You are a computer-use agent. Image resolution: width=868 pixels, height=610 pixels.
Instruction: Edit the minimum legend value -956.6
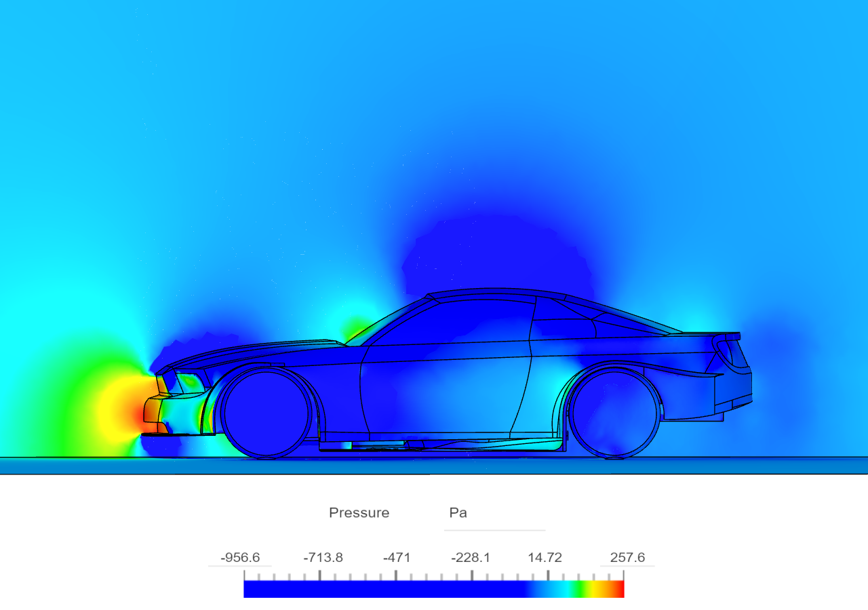point(240,558)
